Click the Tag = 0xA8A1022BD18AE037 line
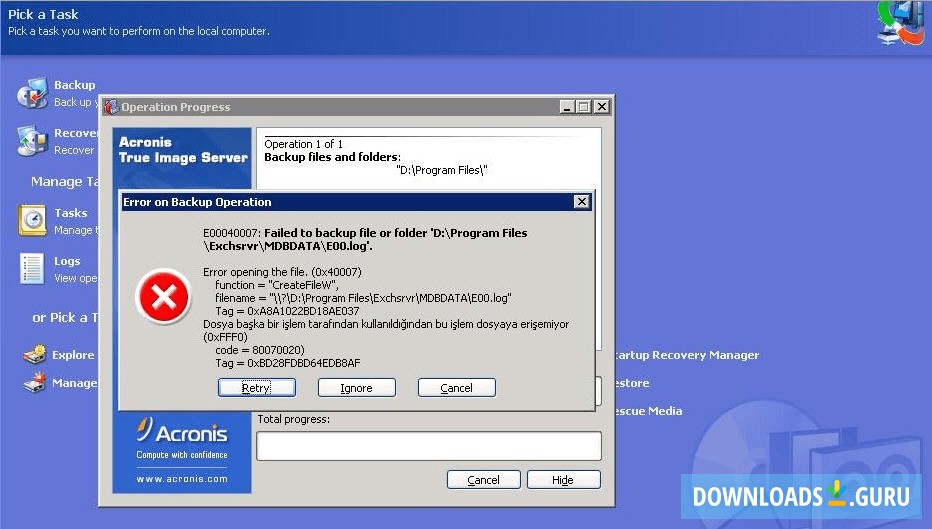This screenshot has height=529, width=932. pos(287,311)
